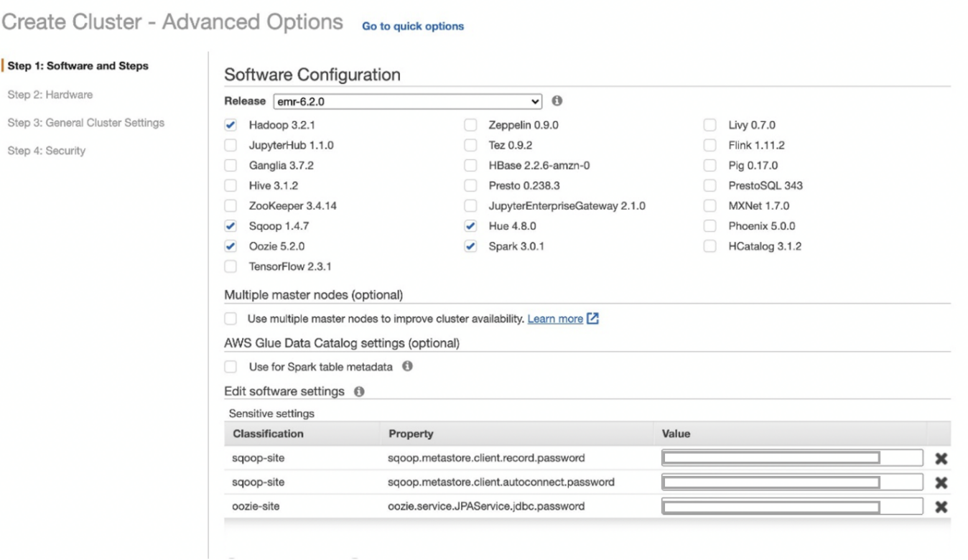Toggle Use for Spark table metadata
The image size is (968, 560).
click(231, 367)
